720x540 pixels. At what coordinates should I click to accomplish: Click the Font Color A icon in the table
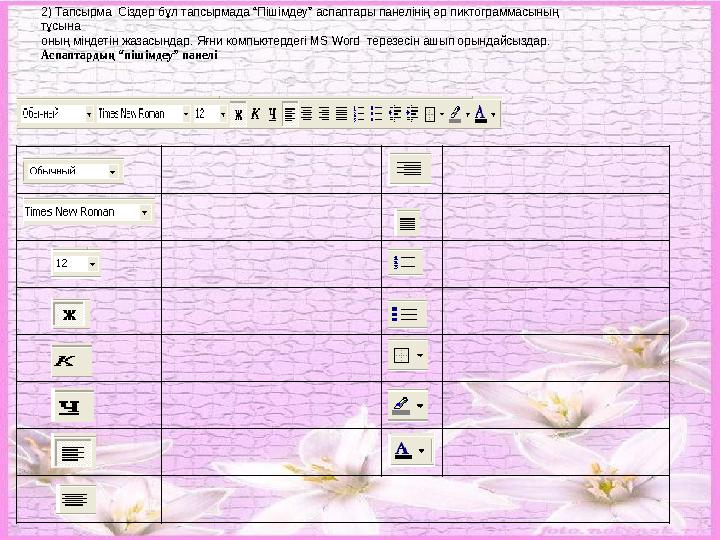click(x=402, y=450)
